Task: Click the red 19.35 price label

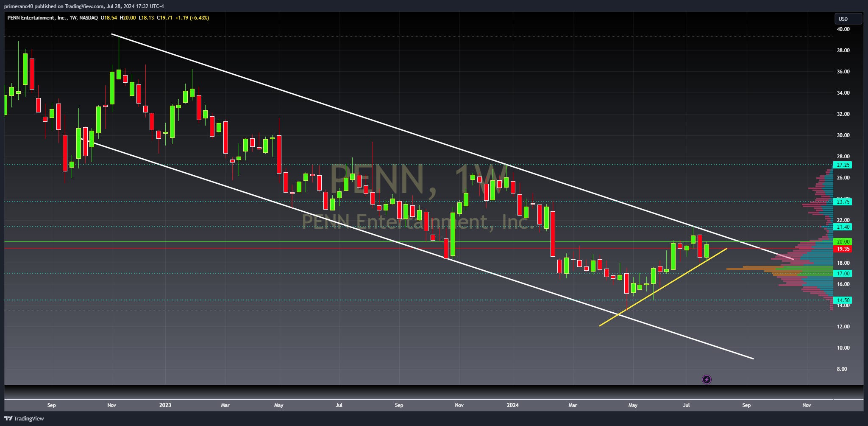Action: [x=843, y=249]
